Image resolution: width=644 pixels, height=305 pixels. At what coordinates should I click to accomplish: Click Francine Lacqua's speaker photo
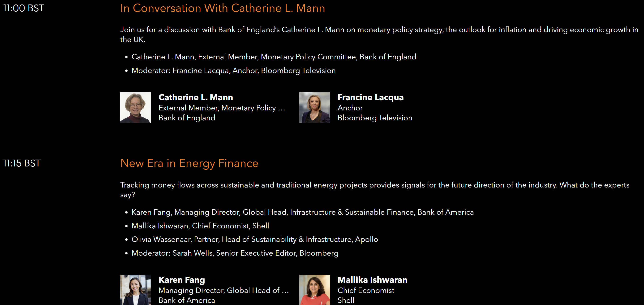pyautogui.click(x=314, y=108)
